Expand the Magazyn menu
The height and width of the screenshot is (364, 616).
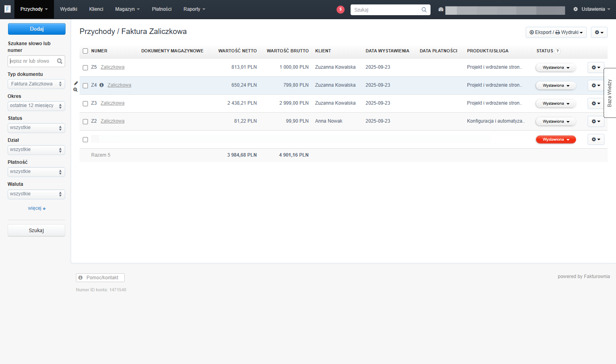pos(127,9)
